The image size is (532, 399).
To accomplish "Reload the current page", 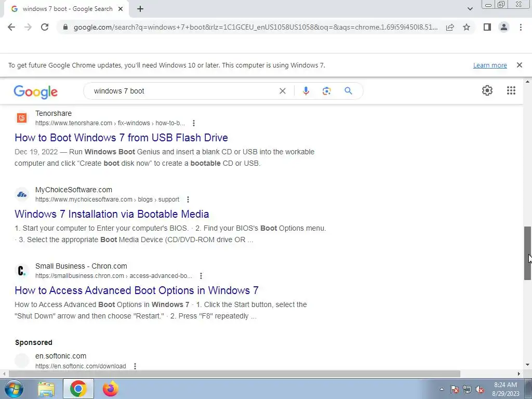I will (45, 27).
